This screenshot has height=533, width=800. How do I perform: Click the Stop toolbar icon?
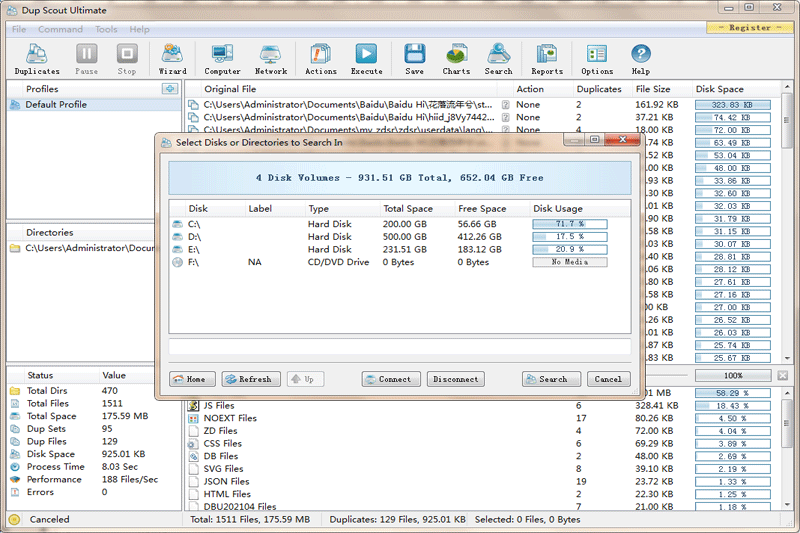[x=127, y=59]
